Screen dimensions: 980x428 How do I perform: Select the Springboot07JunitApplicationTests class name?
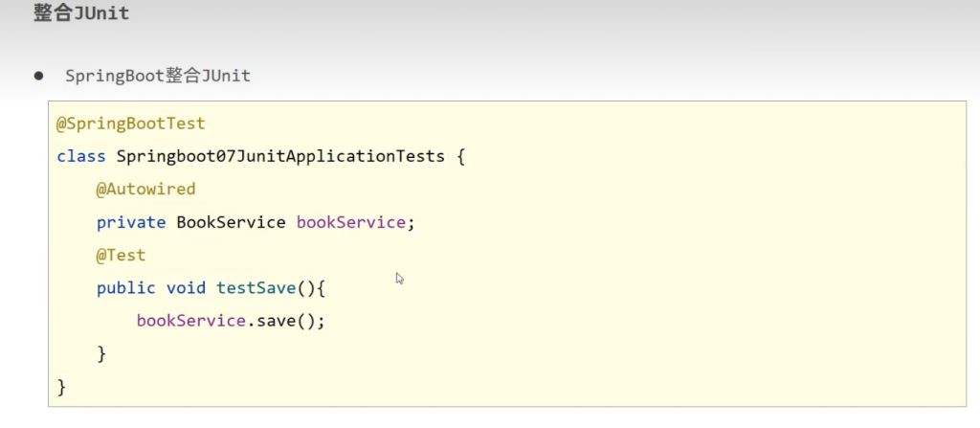tap(280, 156)
